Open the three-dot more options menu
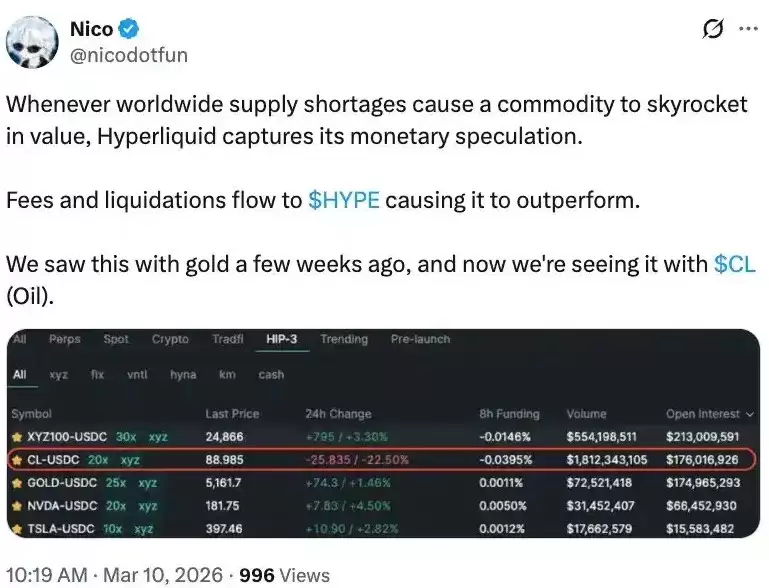 point(748,29)
